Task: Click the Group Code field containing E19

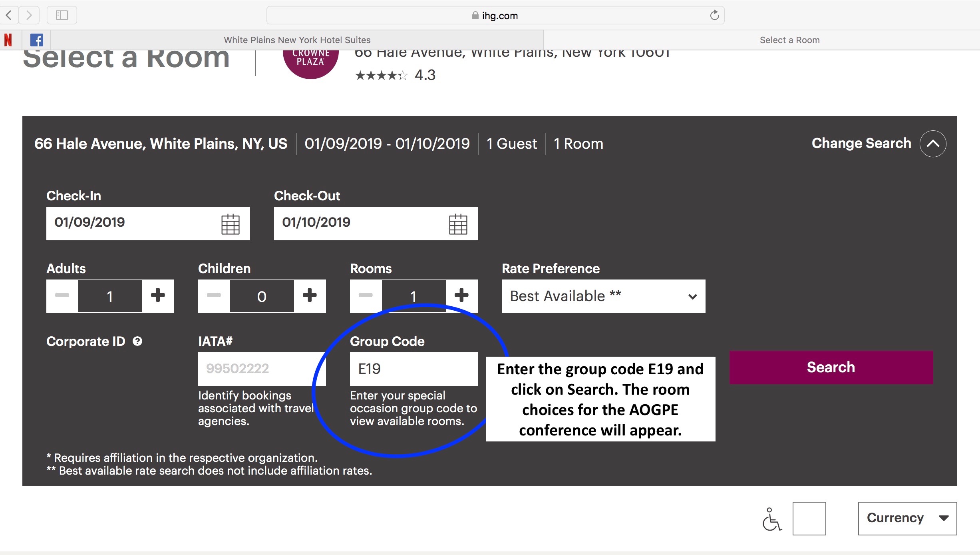Action: pyautogui.click(x=414, y=369)
